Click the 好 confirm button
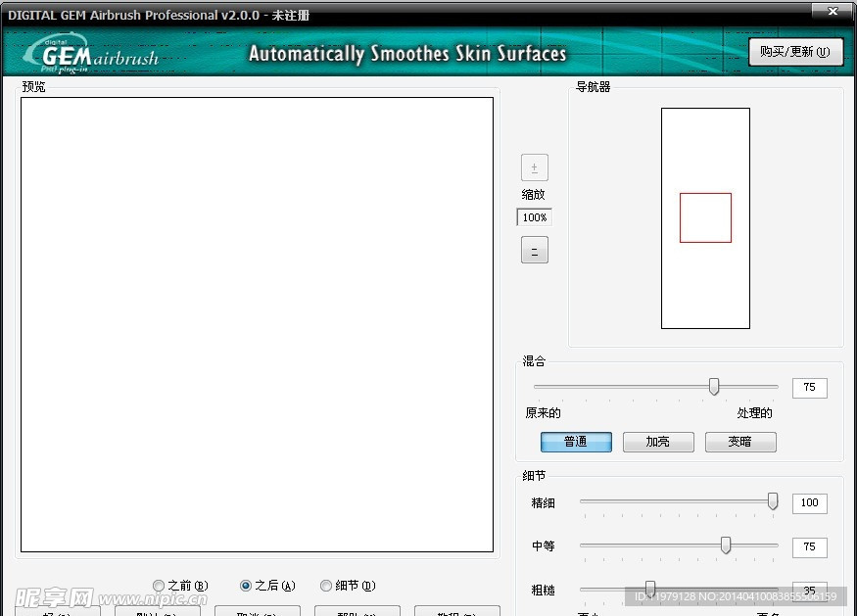857x616 pixels. tap(59, 611)
